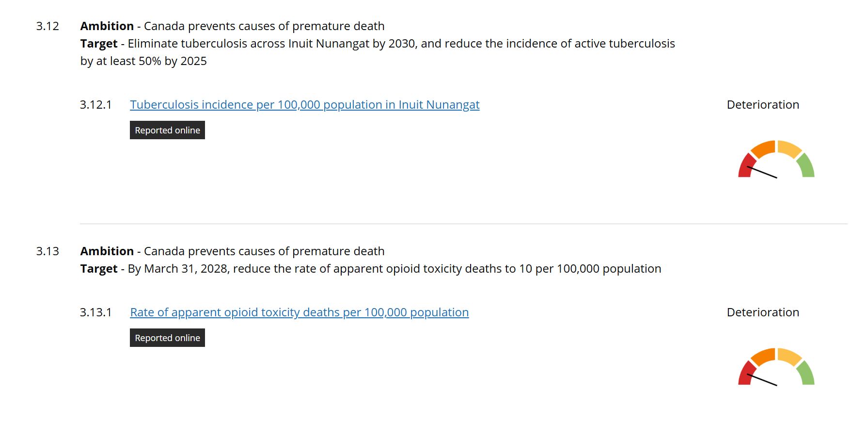
Task: Open the apparent opioid toxicity deaths rate link
Action: (x=299, y=312)
